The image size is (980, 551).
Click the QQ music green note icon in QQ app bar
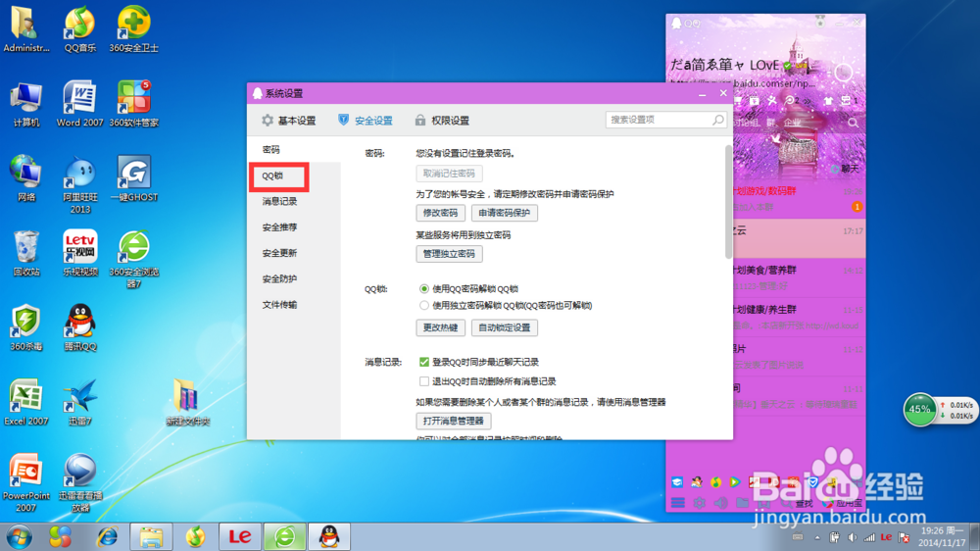(x=715, y=481)
